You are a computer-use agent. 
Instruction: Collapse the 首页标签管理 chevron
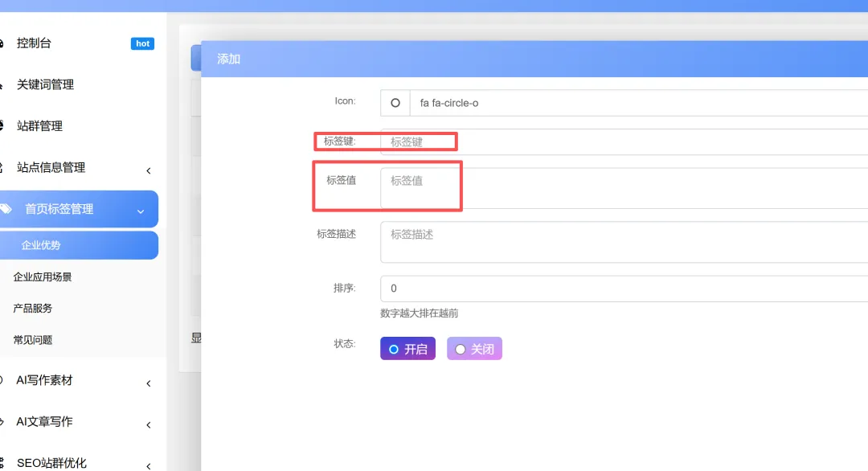point(141,211)
